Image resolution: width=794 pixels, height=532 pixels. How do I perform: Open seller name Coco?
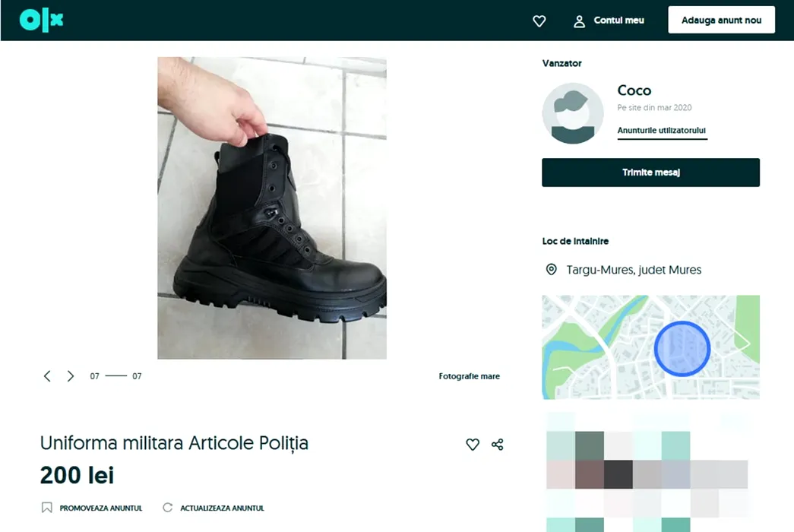634,90
